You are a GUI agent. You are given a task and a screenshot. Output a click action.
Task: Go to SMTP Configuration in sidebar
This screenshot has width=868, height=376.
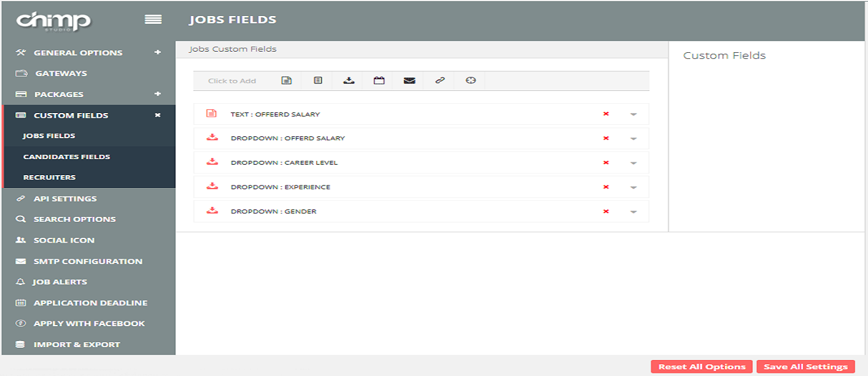tap(88, 261)
